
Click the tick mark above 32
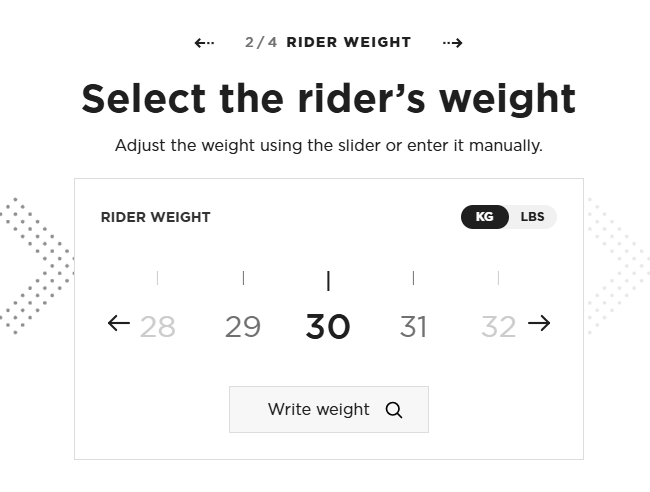(x=498, y=277)
